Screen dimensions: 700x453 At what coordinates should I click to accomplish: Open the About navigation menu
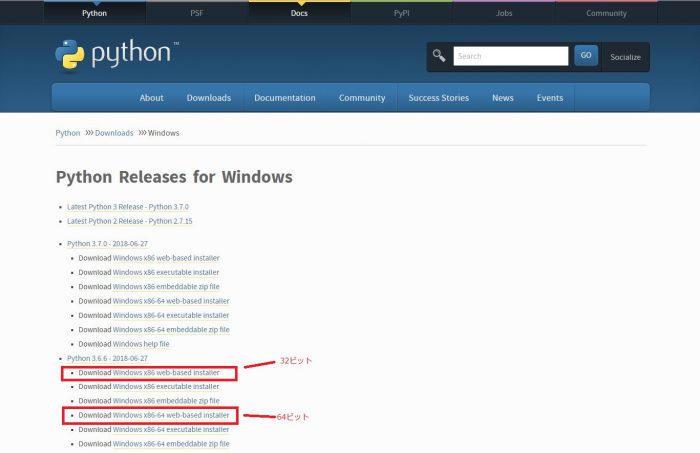151,98
